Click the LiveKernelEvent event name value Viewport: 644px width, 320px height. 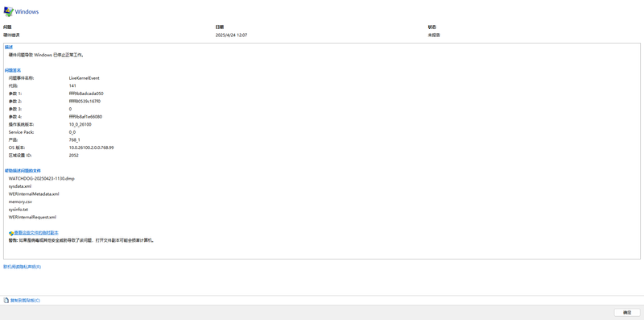tap(85, 77)
